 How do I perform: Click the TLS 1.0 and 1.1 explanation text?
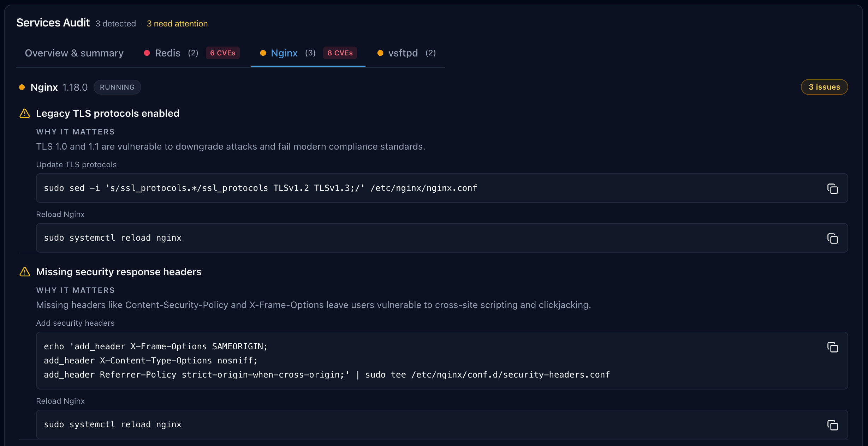point(231,146)
